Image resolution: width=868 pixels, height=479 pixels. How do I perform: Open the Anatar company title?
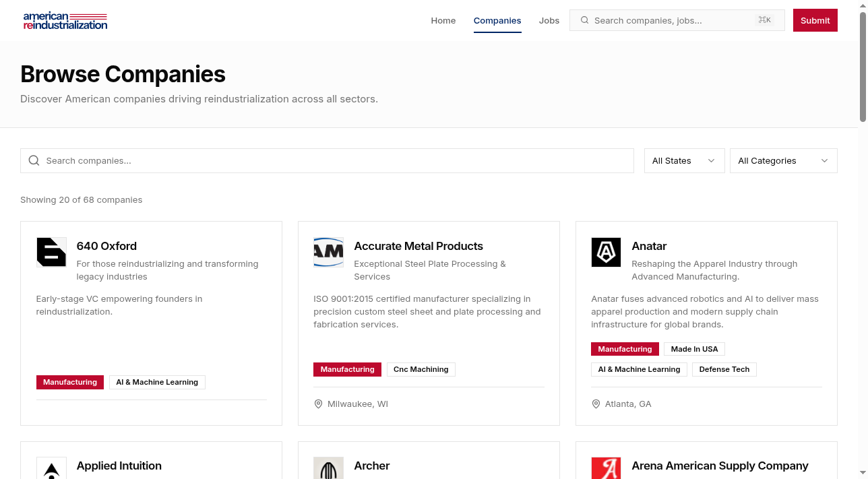point(649,246)
